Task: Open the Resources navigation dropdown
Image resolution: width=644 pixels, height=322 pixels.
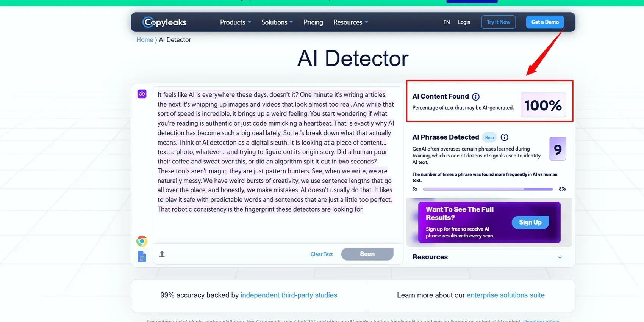Action: pos(350,22)
